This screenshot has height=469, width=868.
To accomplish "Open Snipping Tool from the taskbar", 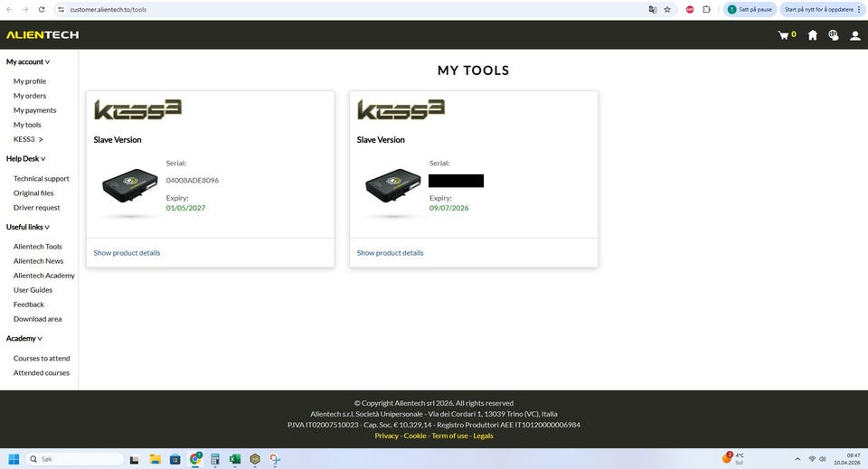I will click(275, 459).
